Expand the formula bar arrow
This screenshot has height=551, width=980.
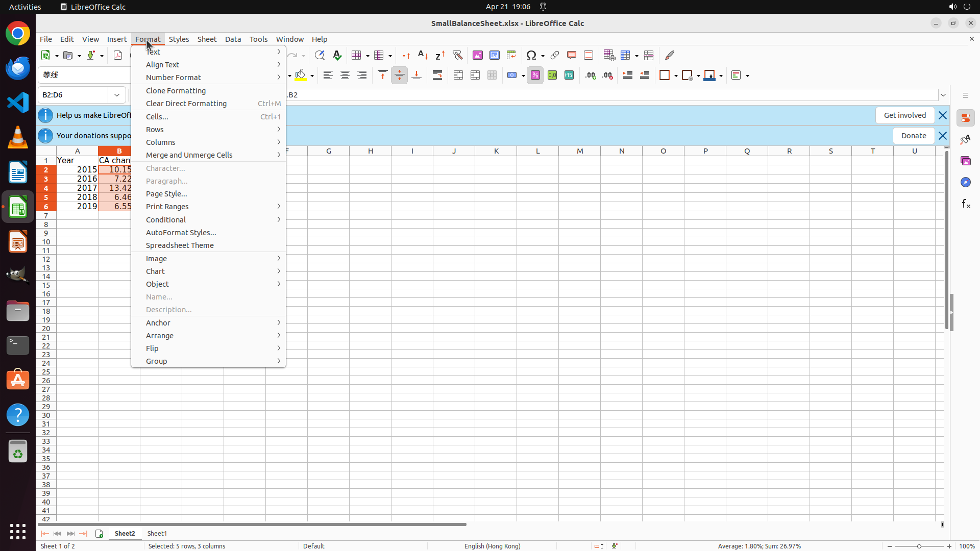coord(943,95)
